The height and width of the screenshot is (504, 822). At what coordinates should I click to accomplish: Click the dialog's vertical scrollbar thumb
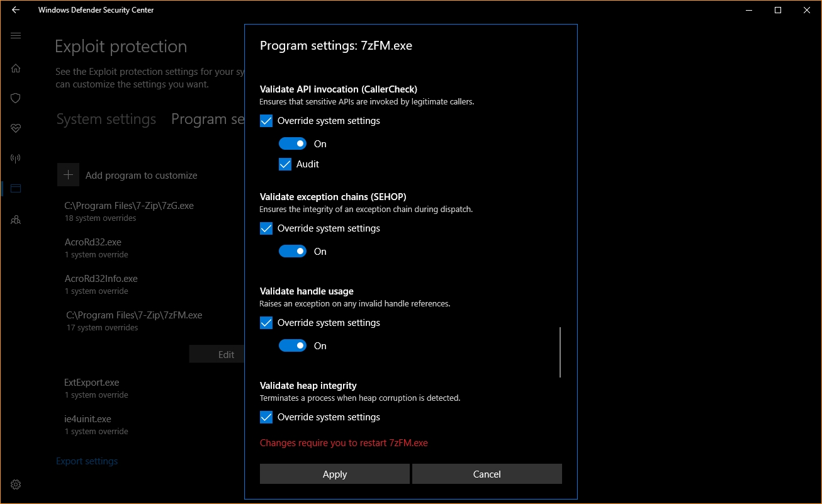(x=560, y=352)
